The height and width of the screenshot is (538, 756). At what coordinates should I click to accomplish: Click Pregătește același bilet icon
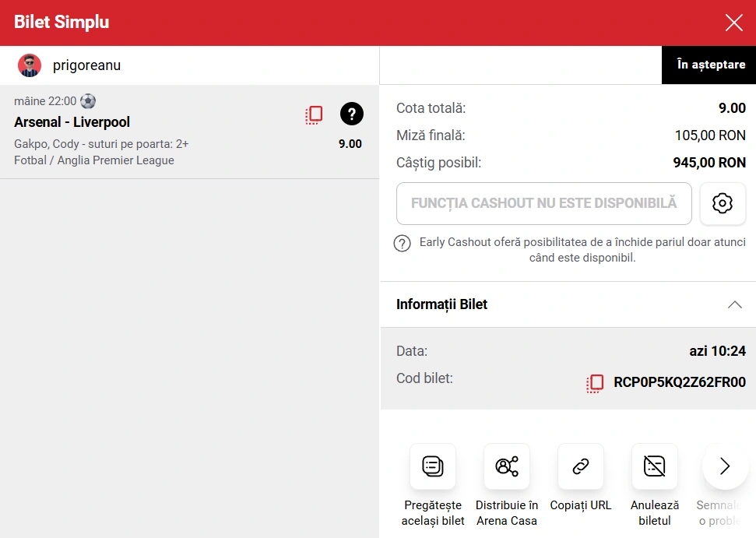tap(433, 466)
